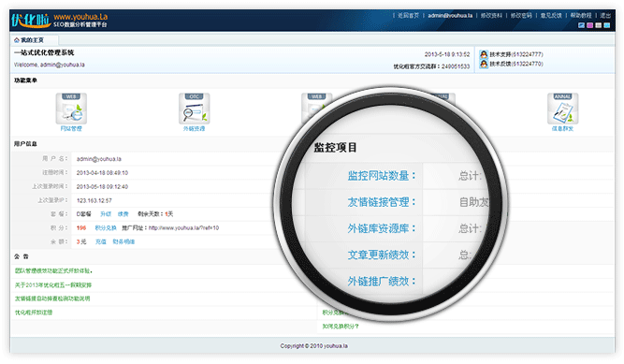624x364 pixels.
Task: Click the 续费 link in the 套餐 row
Action: (x=123, y=214)
